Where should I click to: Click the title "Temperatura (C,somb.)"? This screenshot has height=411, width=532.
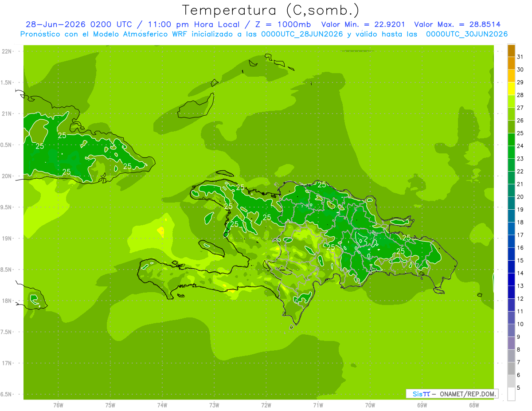tap(270, 10)
